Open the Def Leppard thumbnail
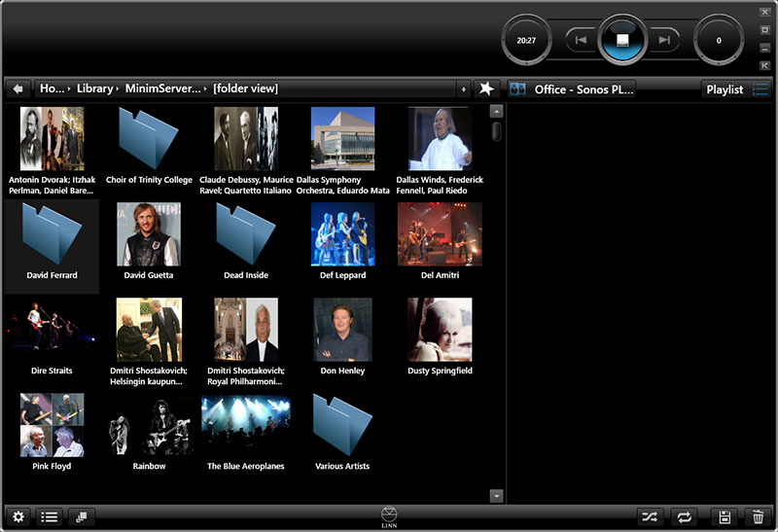Screen dimensions: 778x532 tap(343, 234)
